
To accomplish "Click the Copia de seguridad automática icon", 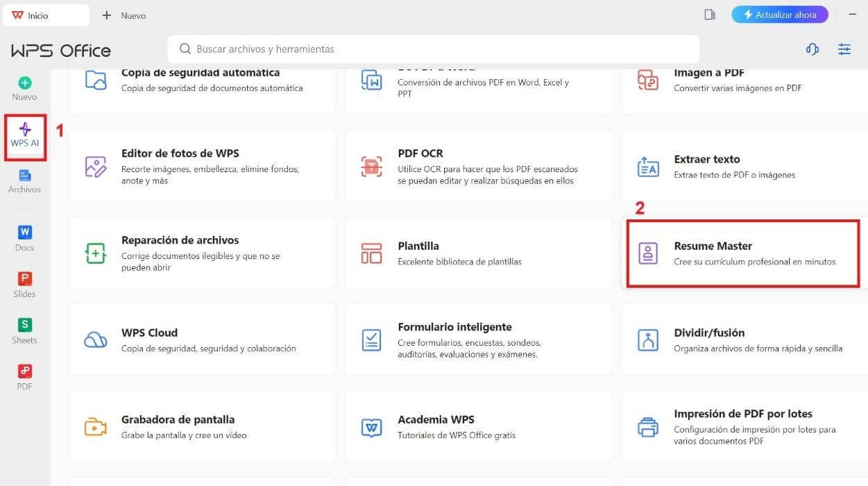I will click(x=96, y=80).
